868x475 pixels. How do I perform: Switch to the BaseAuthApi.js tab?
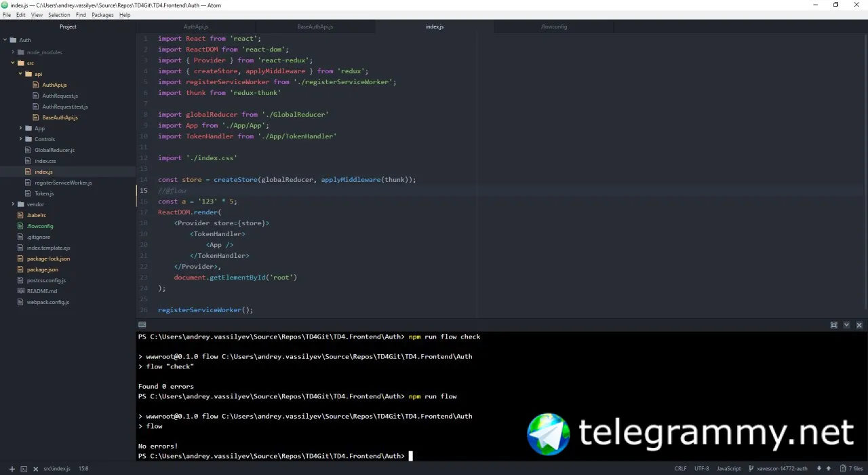[315, 26]
